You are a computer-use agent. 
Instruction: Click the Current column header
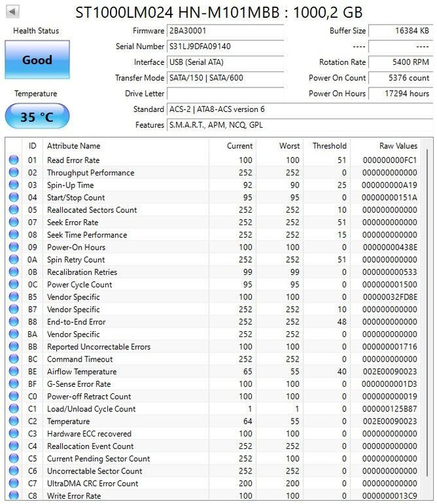pyautogui.click(x=240, y=146)
